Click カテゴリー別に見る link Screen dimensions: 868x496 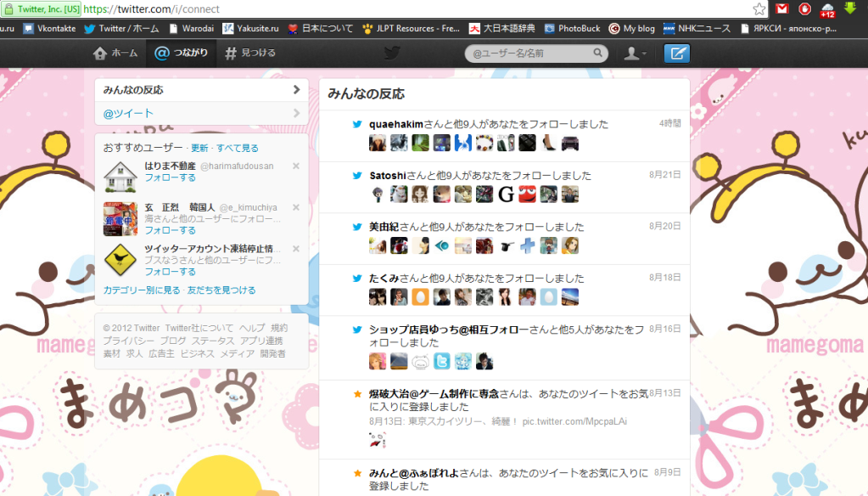pos(142,290)
